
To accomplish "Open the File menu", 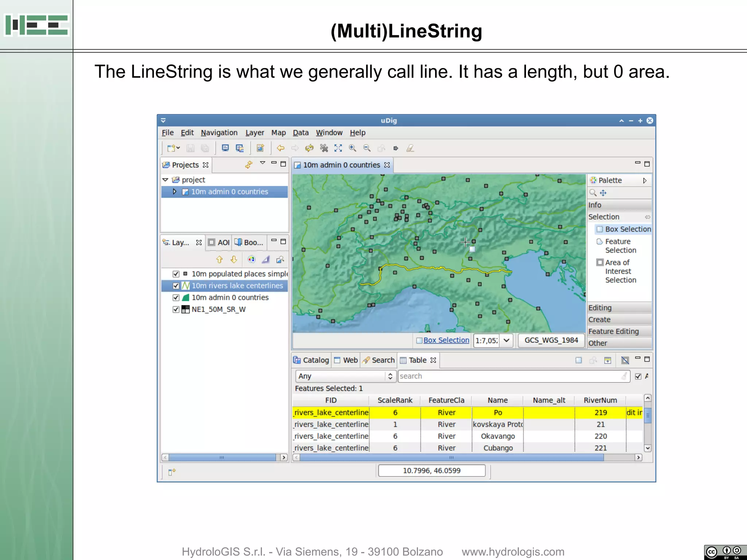I will 167,133.
